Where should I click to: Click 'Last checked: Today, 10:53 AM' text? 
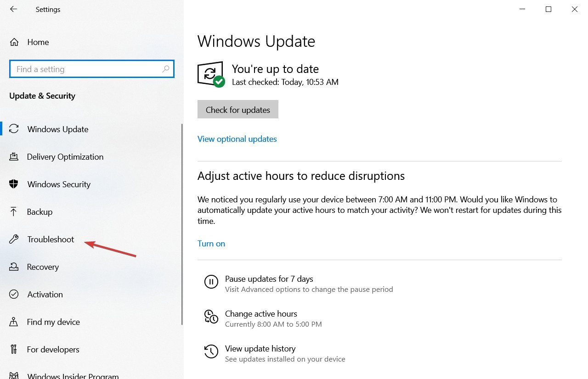pyautogui.click(x=285, y=82)
